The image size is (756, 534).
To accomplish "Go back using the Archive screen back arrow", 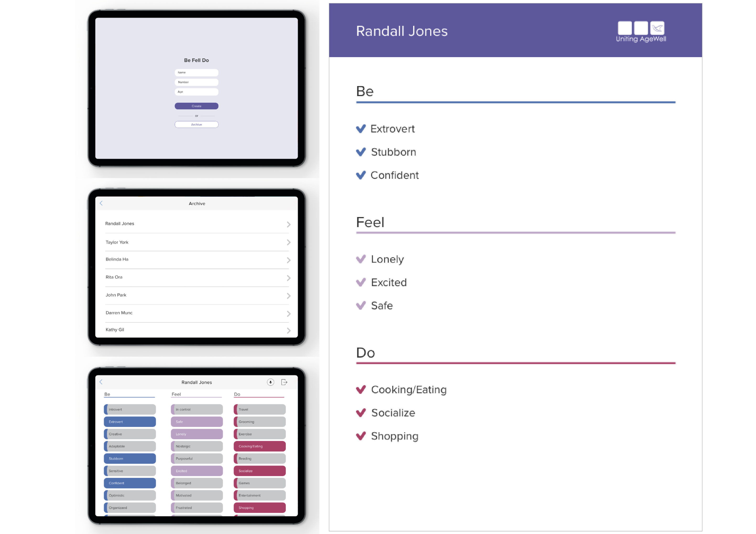I will (101, 203).
